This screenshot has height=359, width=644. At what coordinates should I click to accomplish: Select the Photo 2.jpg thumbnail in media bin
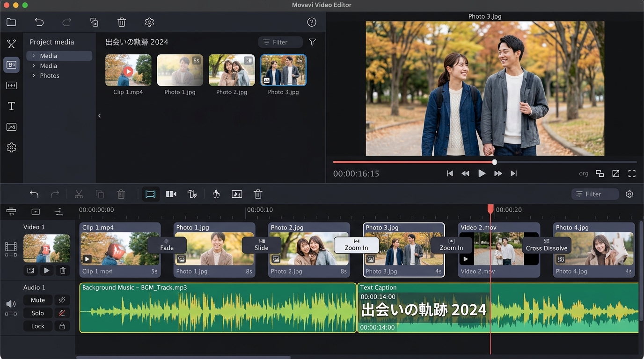click(x=232, y=70)
